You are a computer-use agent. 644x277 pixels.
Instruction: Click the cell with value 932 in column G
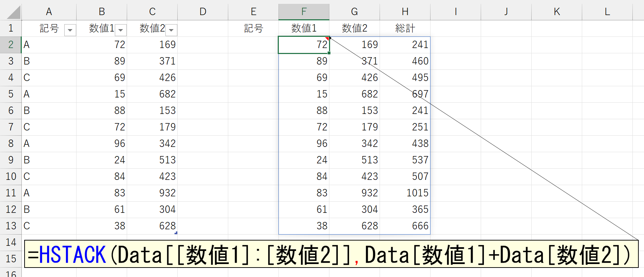click(355, 193)
